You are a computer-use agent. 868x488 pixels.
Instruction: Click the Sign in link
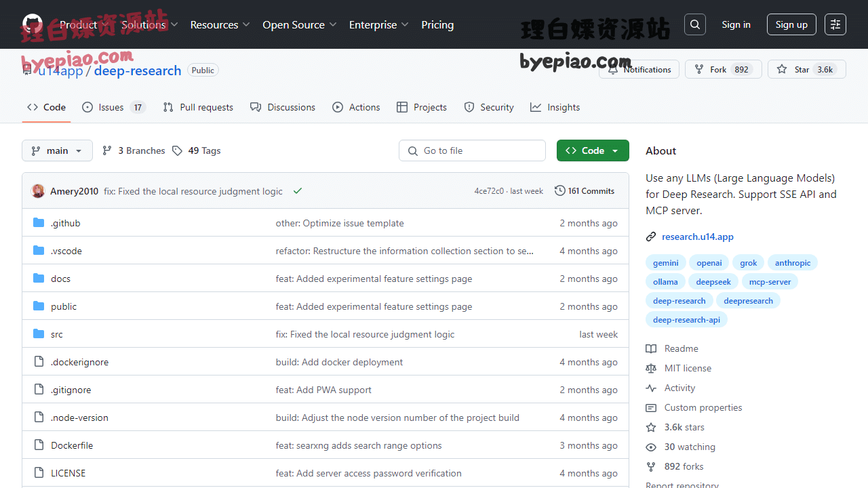[x=736, y=24]
